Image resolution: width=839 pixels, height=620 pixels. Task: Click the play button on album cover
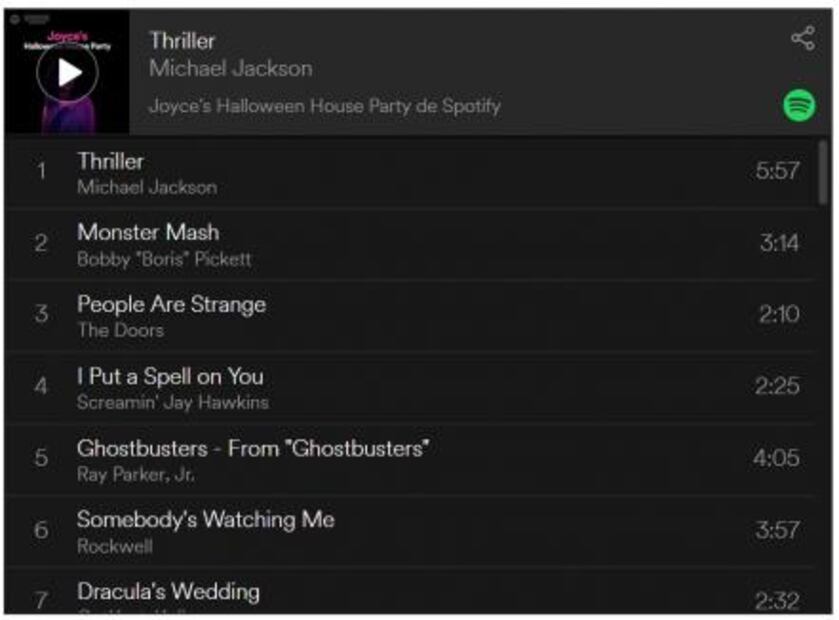click(67, 72)
